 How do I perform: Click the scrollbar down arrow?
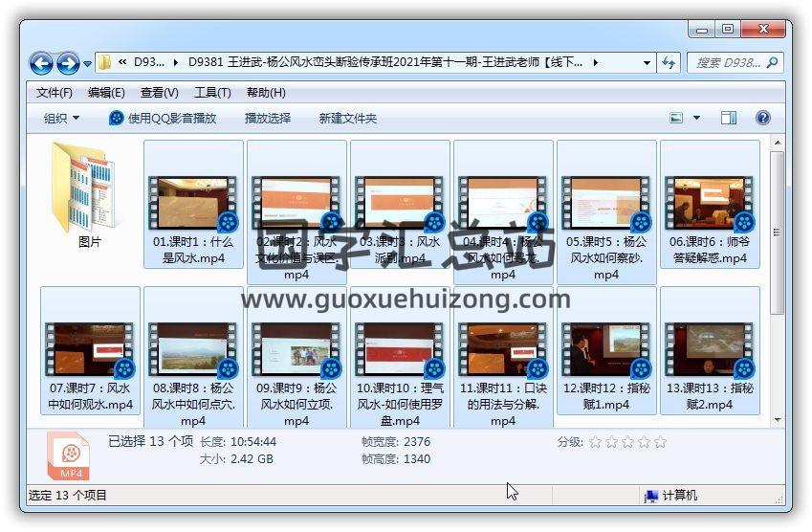(x=777, y=420)
